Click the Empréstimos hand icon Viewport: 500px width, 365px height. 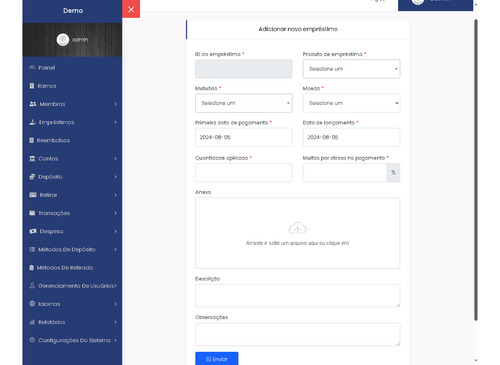click(x=32, y=122)
